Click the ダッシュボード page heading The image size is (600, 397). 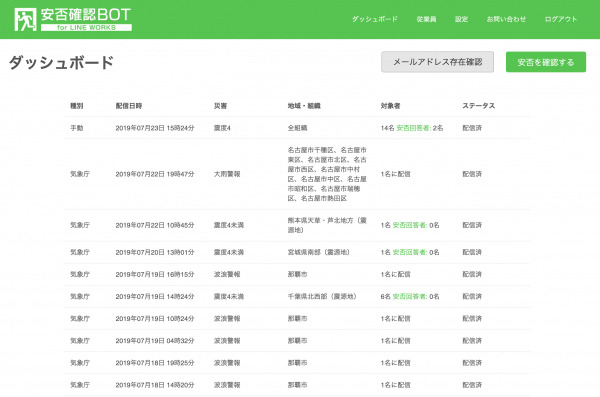coord(61,62)
